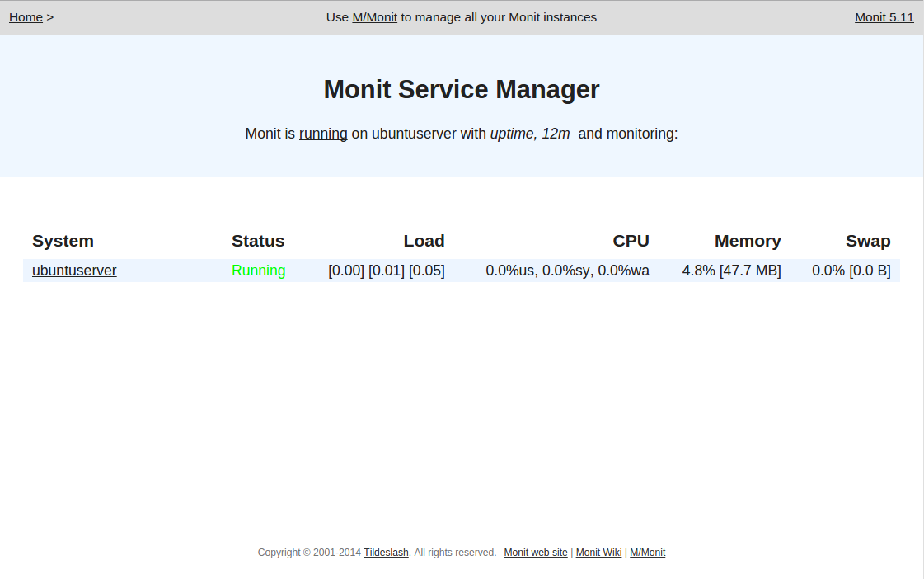Click the Status column header
Viewport: 924px width, 579px height.
tap(258, 241)
